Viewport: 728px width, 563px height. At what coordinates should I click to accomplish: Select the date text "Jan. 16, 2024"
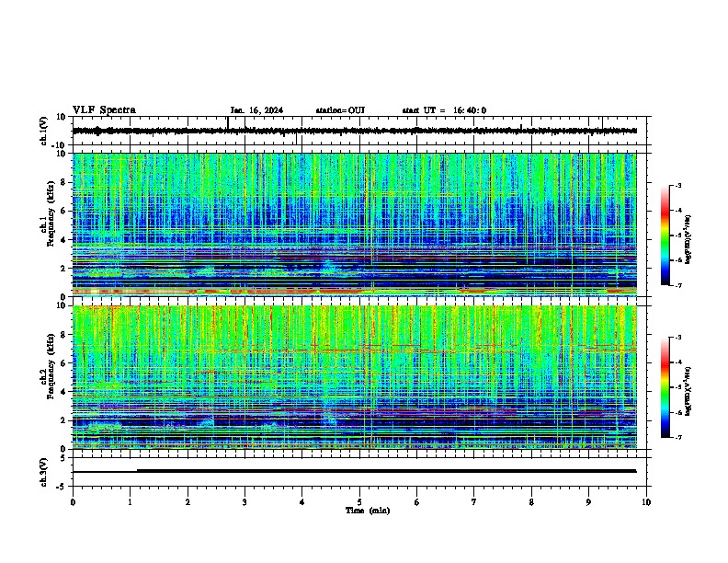click(x=256, y=110)
